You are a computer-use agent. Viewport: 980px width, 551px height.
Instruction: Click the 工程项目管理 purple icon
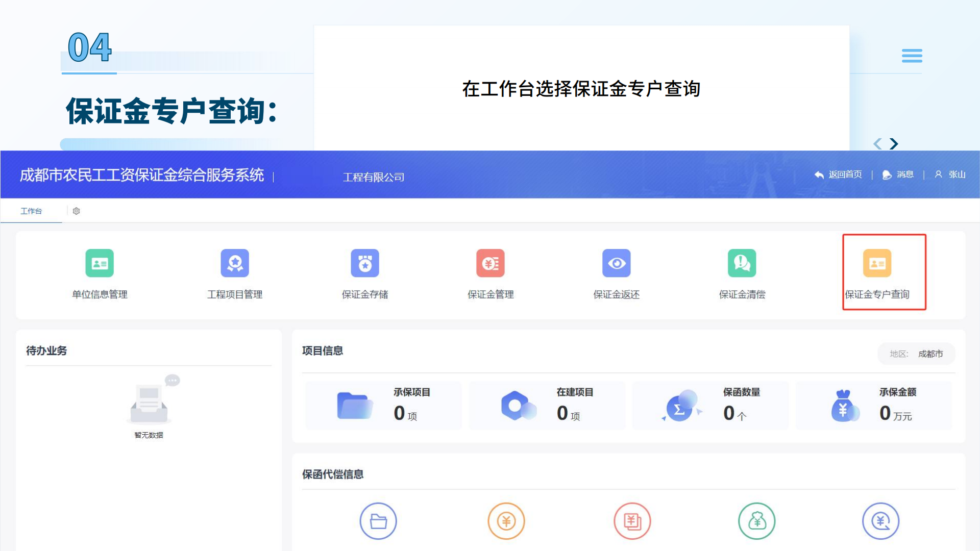(x=235, y=263)
